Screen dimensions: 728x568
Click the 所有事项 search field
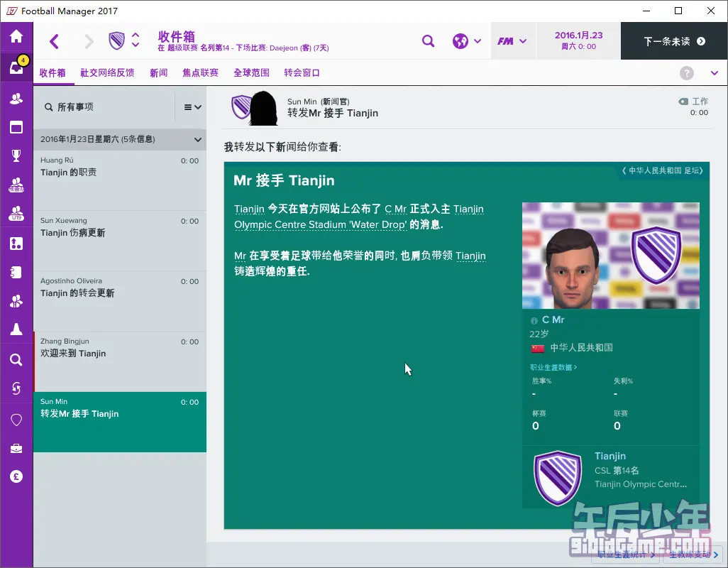click(x=104, y=107)
